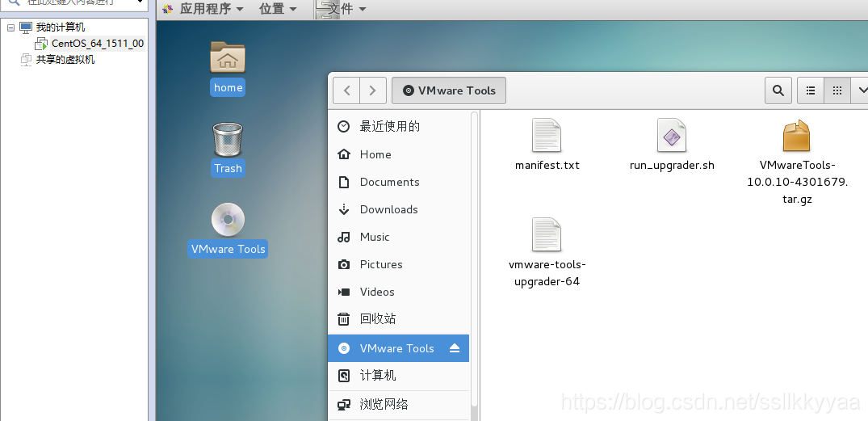Viewport: 868px width, 421px height.
Task: Switch to list view
Action: click(x=811, y=91)
